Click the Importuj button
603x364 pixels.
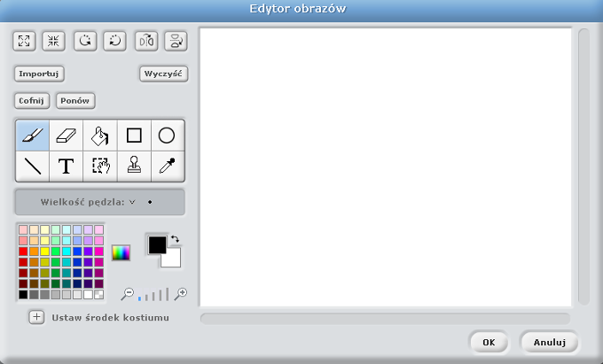pos(39,74)
